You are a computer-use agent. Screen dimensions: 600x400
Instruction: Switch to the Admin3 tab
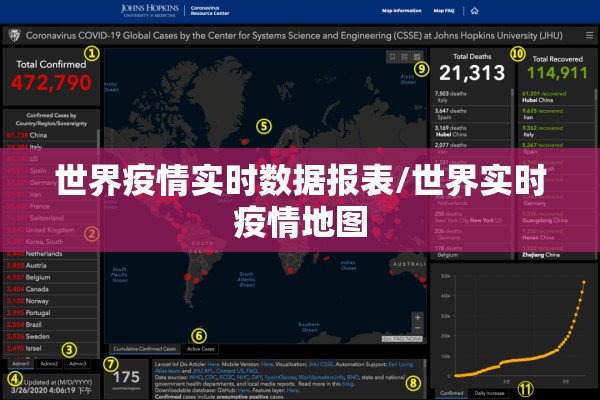pyautogui.click(x=78, y=364)
